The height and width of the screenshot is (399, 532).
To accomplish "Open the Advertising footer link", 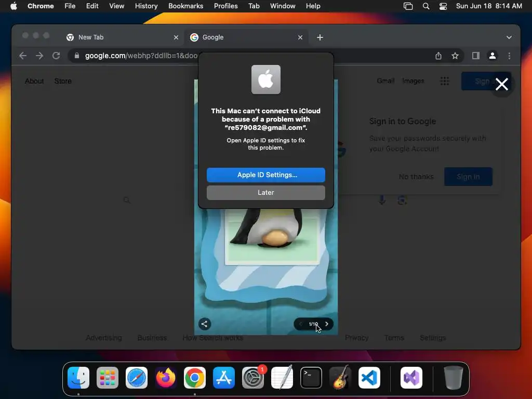I will pos(103,338).
